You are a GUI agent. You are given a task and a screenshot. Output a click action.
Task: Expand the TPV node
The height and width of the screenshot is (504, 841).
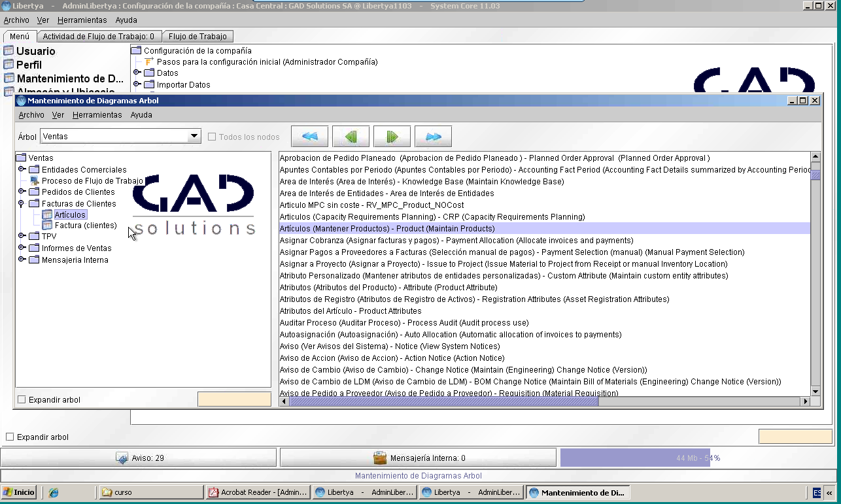[x=22, y=236]
